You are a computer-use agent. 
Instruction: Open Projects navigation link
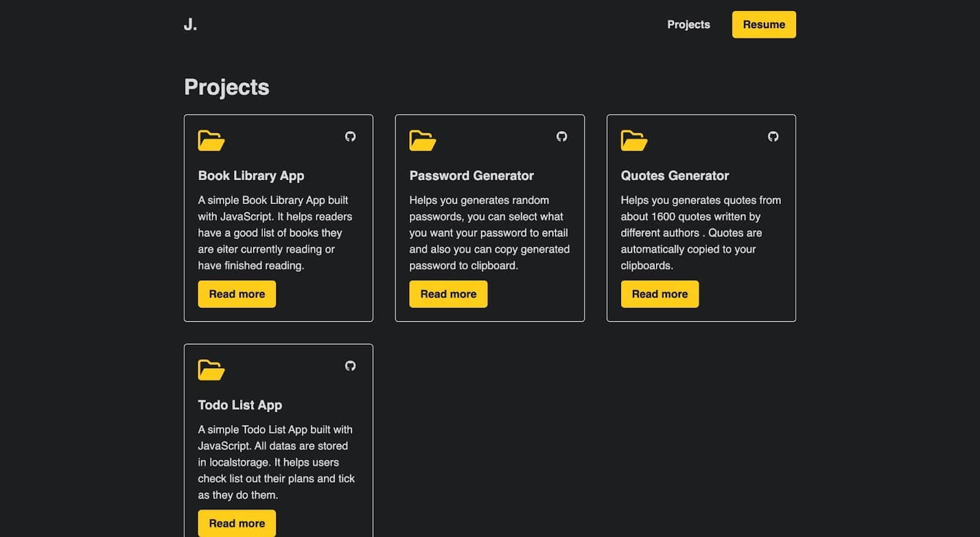tap(688, 24)
